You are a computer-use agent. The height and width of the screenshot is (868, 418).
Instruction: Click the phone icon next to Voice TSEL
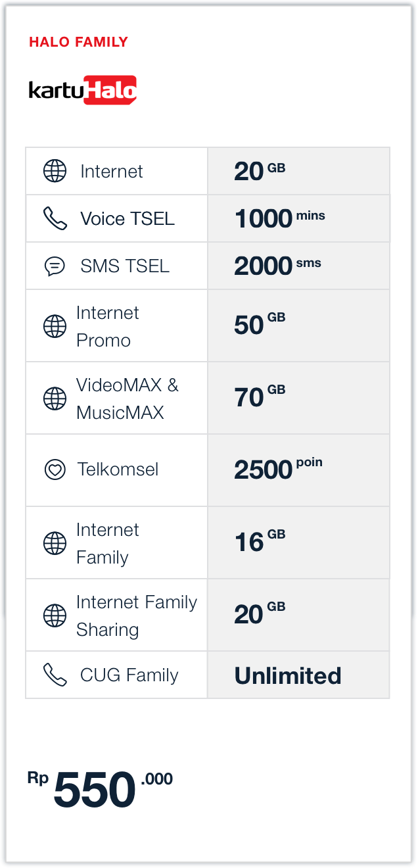tap(55, 218)
